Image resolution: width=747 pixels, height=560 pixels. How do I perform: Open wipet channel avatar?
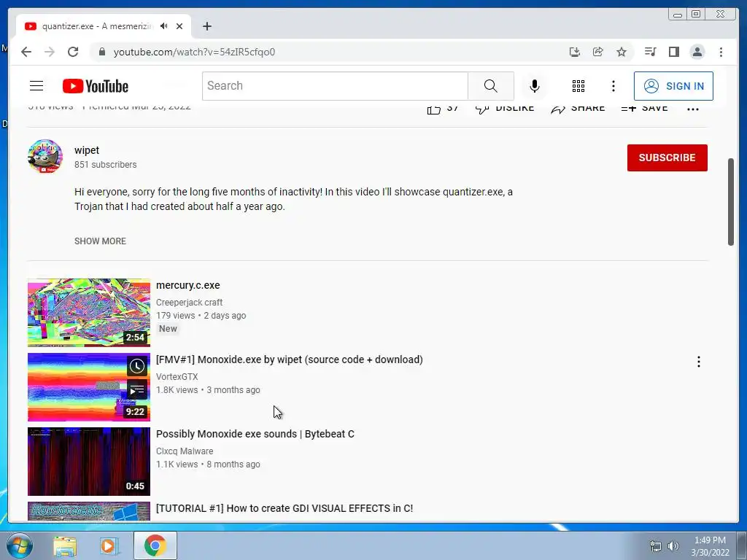click(45, 156)
